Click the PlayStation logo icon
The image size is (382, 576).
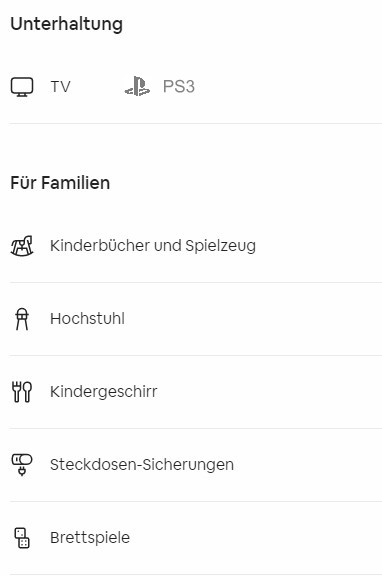coord(137,86)
